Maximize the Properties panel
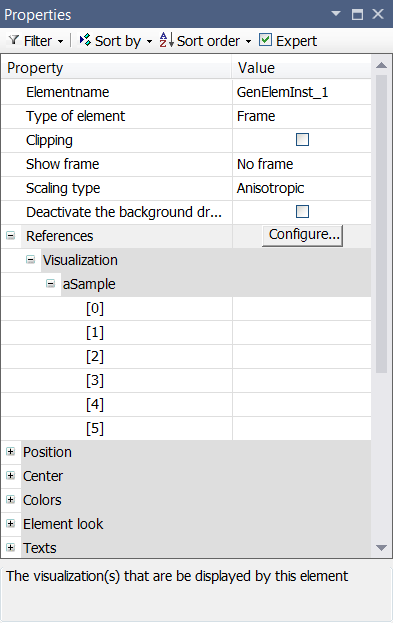The width and height of the screenshot is (393, 623). click(357, 14)
